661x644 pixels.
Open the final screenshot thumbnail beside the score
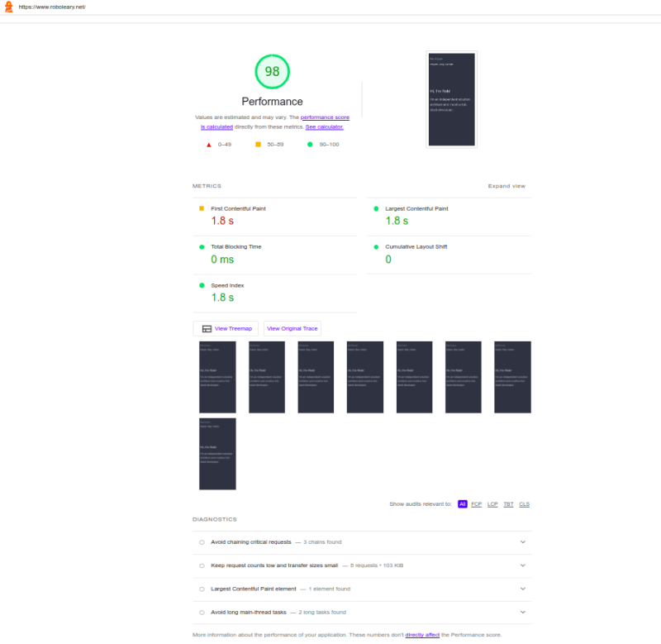[451, 99]
